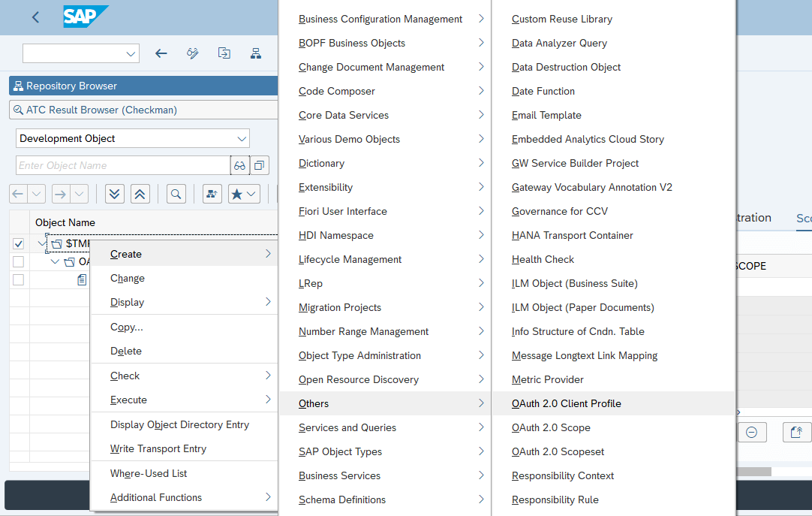The image size is (812, 516).
Task: Choose Display Object Directory Entry
Action: [x=185, y=424]
